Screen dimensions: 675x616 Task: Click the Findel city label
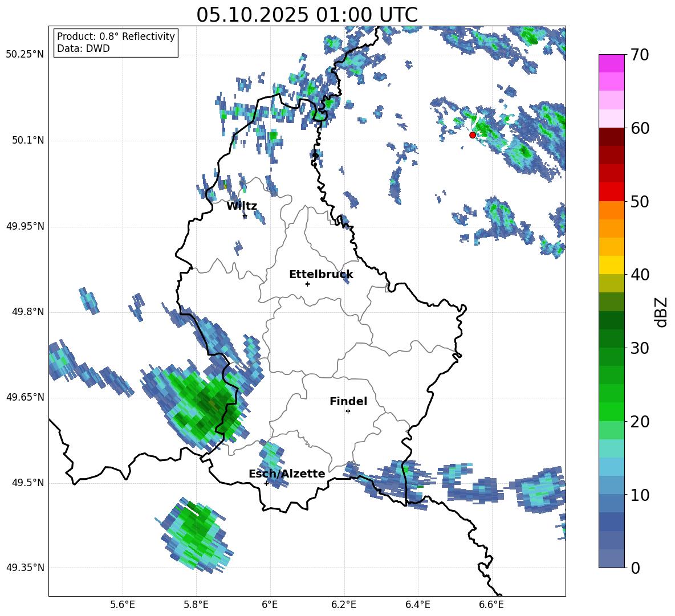coord(348,401)
